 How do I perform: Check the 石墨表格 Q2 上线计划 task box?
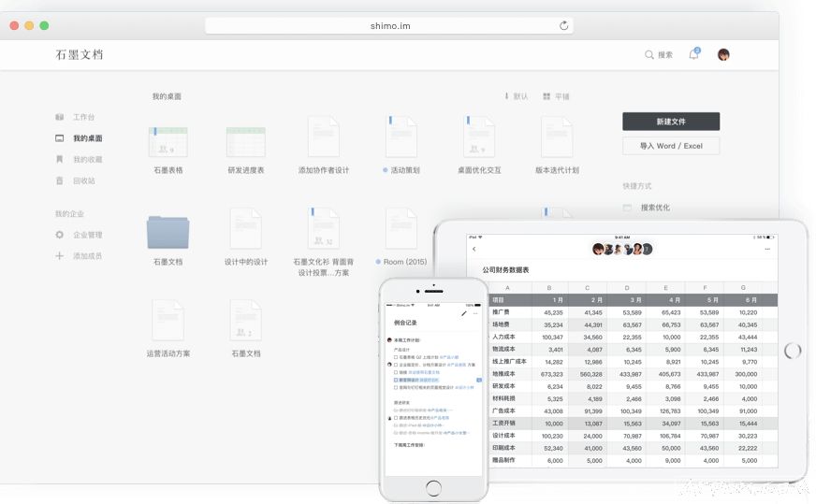(396, 357)
